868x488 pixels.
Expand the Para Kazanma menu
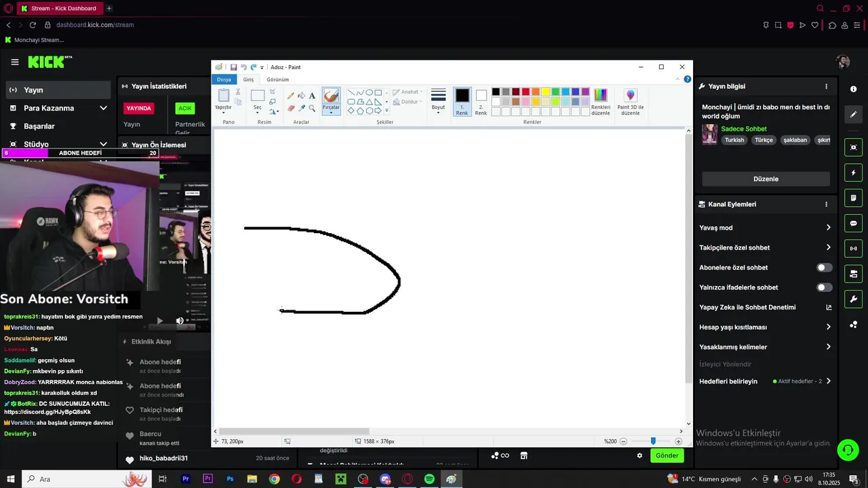pos(103,108)
